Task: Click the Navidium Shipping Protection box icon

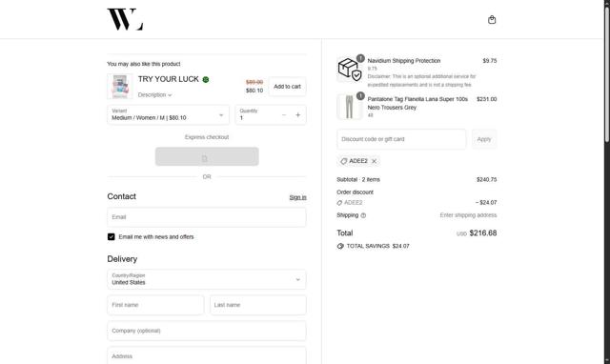Action: pyautogui.click(x=350, y=69)
